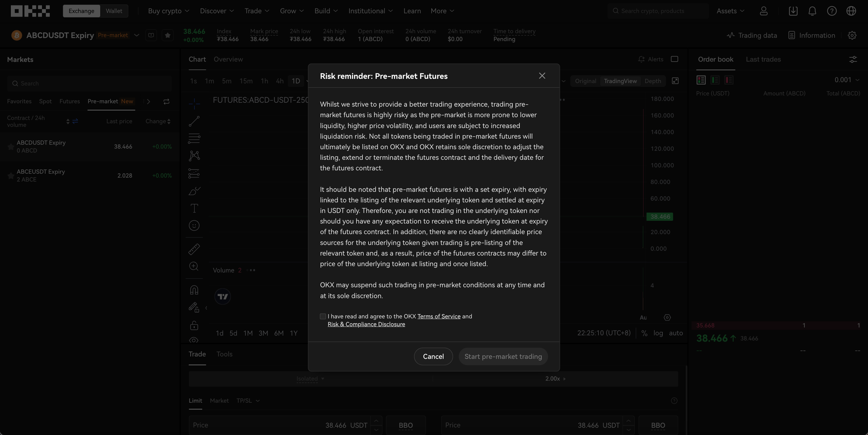Expand ABCDUSDT Expiry pair selector chevron
Screen dimensions: 868x435
pyautogui.click(x=136, y=35)
